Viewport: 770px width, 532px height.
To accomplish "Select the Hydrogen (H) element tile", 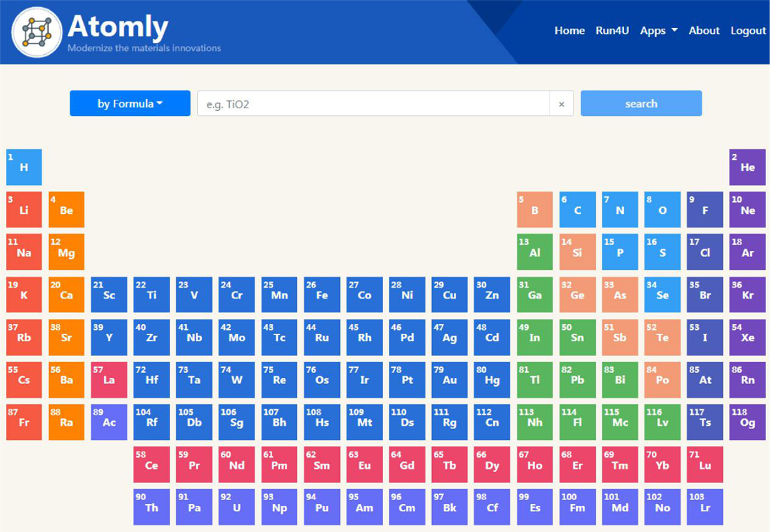I will point(24,168).
